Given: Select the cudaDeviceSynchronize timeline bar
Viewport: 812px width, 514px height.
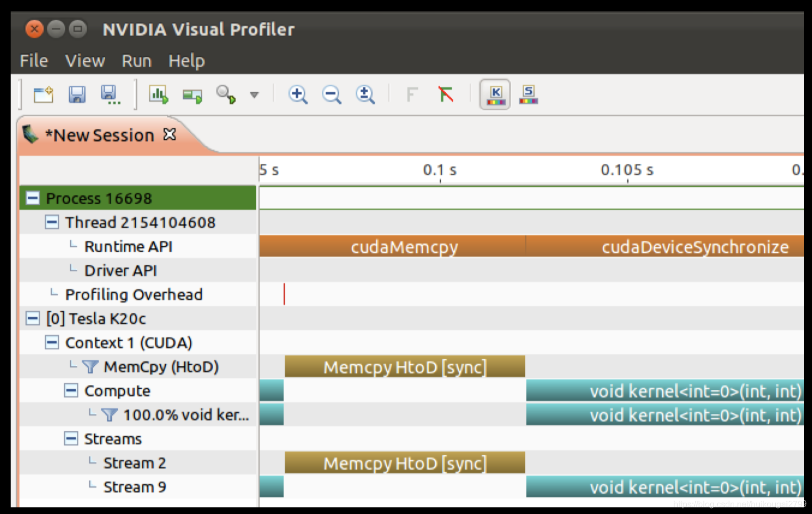Looking at the screenshot, I should (x=665, y=246).
